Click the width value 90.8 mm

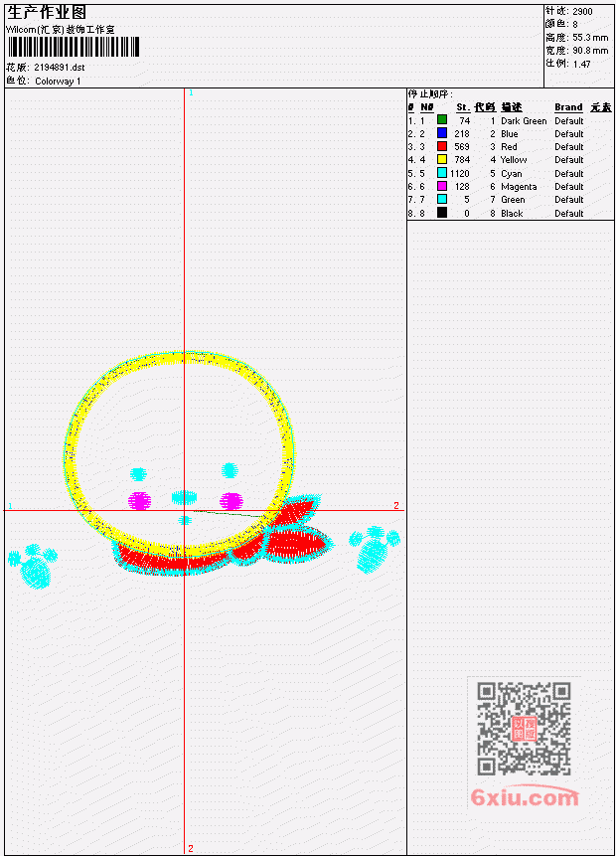[x=590, y=51]
